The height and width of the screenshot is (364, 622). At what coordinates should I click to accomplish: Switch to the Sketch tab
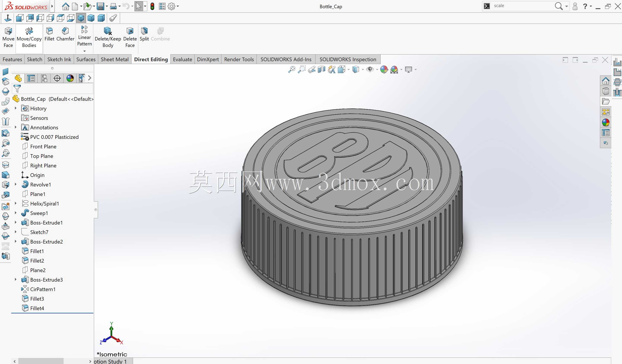coord(35,59)
